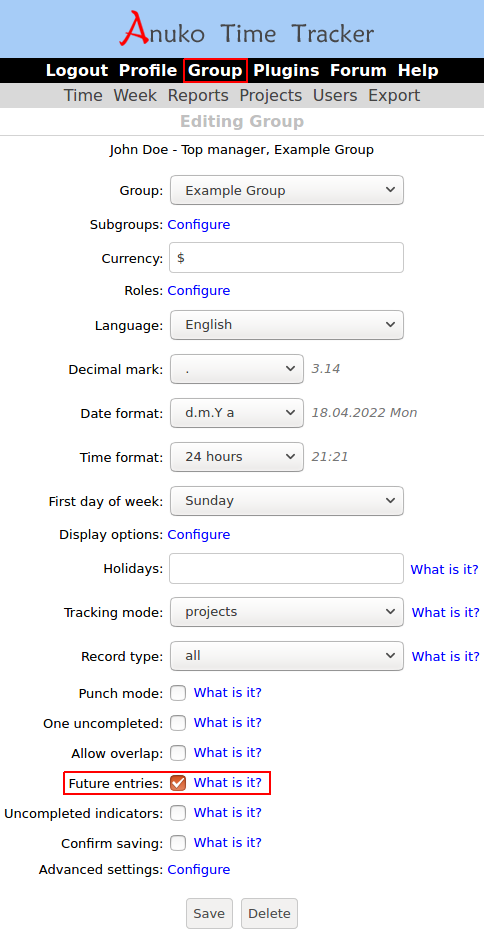Open the Decimal mark dropdown
484x938 pixels.
(236, 369)
